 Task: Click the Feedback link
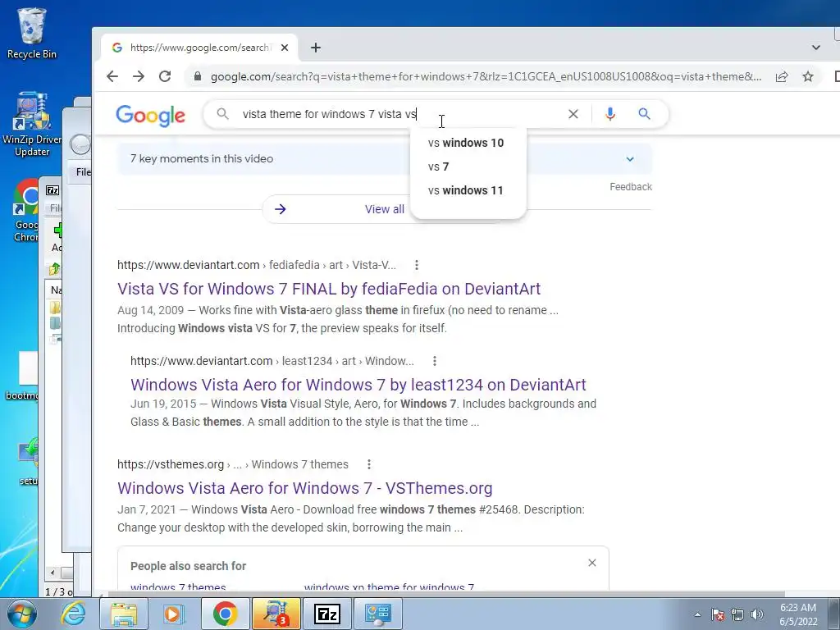(x=631, y=187)
